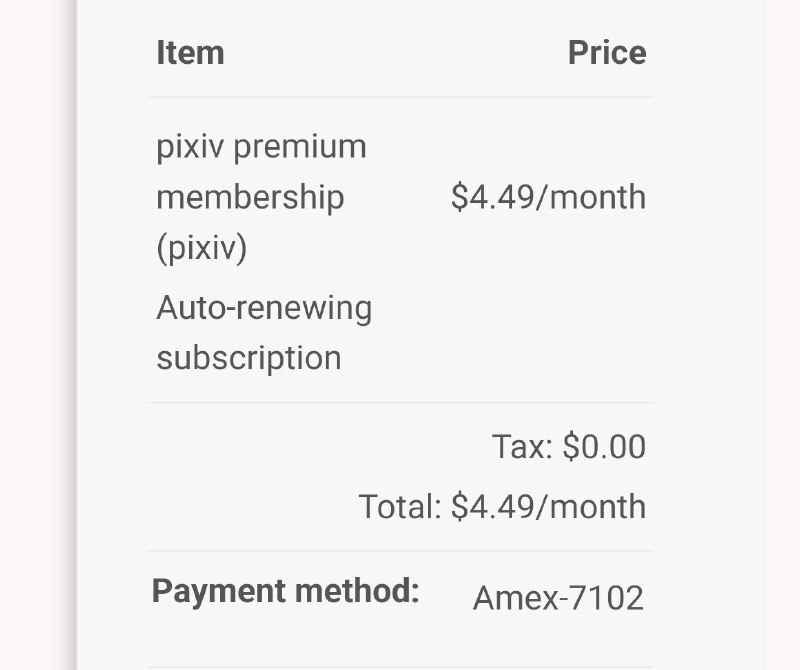Click the Payment method label
Image resolution: width=800 pixels, height=670 pixels.
tap(285, 591)
